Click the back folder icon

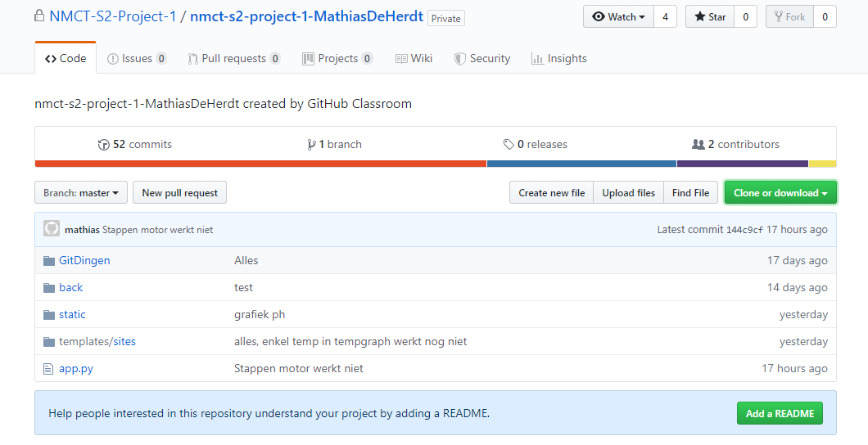pos(48,287)
